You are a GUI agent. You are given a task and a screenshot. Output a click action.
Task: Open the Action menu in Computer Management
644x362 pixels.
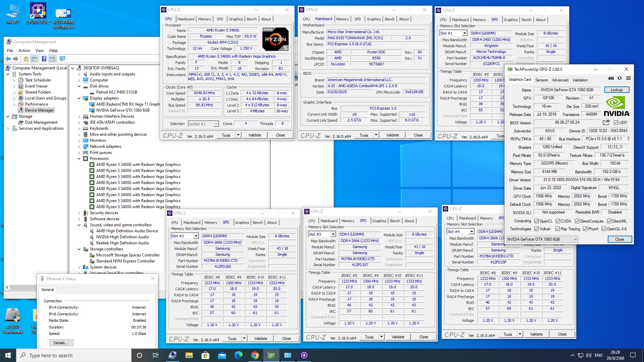[x=24, y=51]
